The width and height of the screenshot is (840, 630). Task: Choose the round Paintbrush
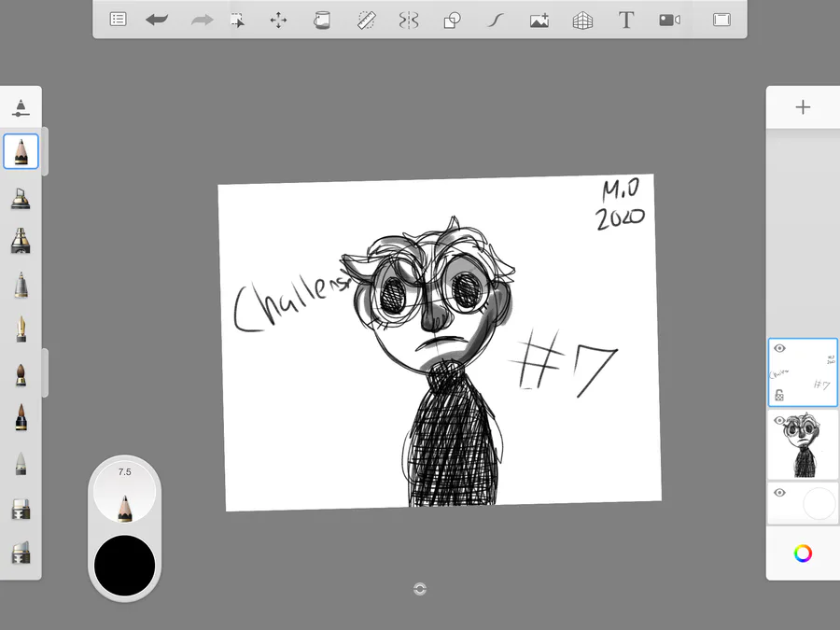coord(21,374)
